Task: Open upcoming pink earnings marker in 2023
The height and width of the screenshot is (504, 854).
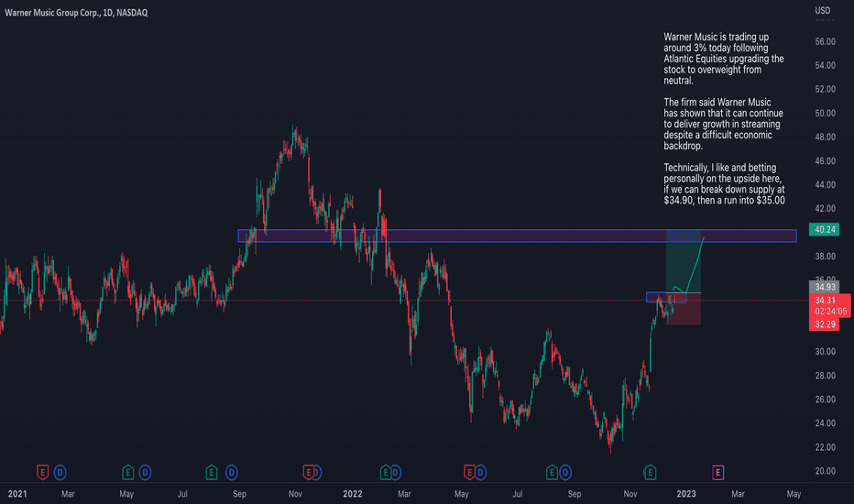Action: tap(717, 472)
